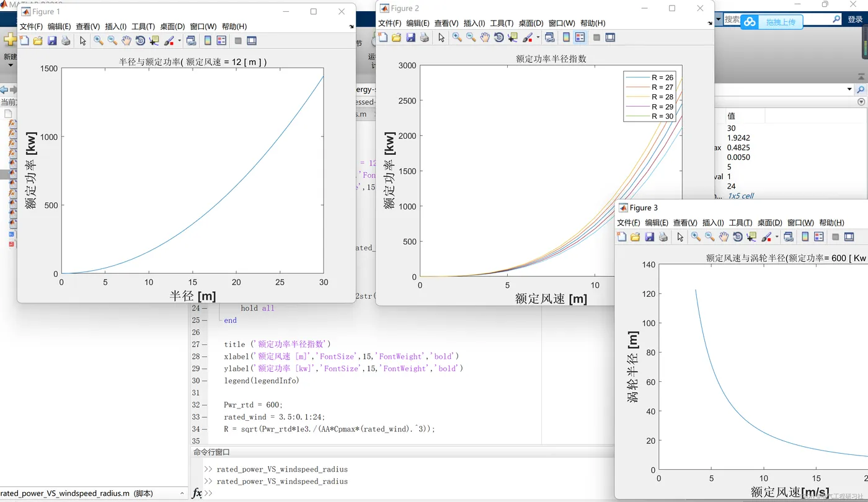Click the workspace panel actions circular arrow
868x502 pixels.
[x=861, y=102]
